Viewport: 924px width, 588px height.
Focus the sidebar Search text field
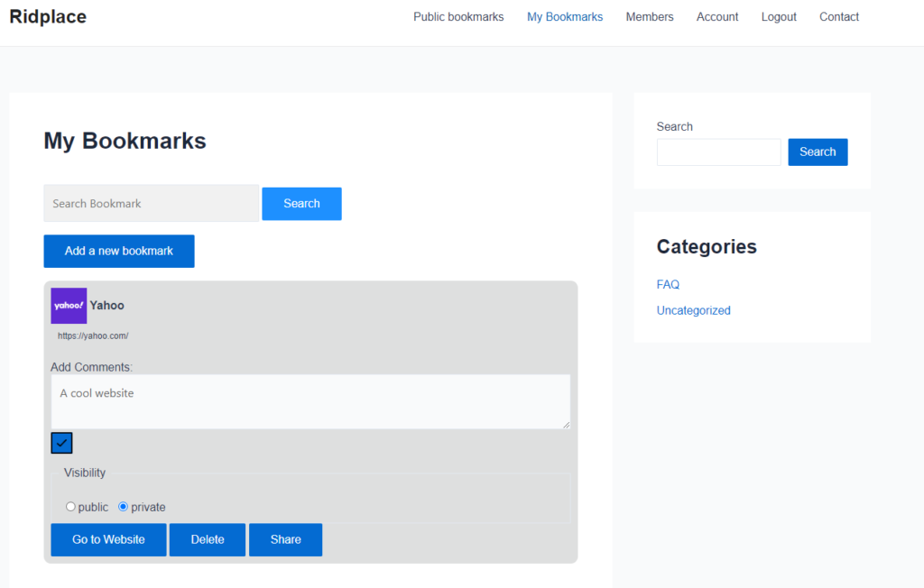point(719,152)
